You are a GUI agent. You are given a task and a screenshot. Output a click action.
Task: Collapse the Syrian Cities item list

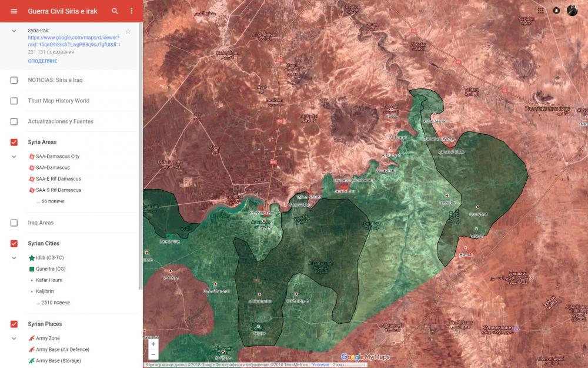click(14, 258)
